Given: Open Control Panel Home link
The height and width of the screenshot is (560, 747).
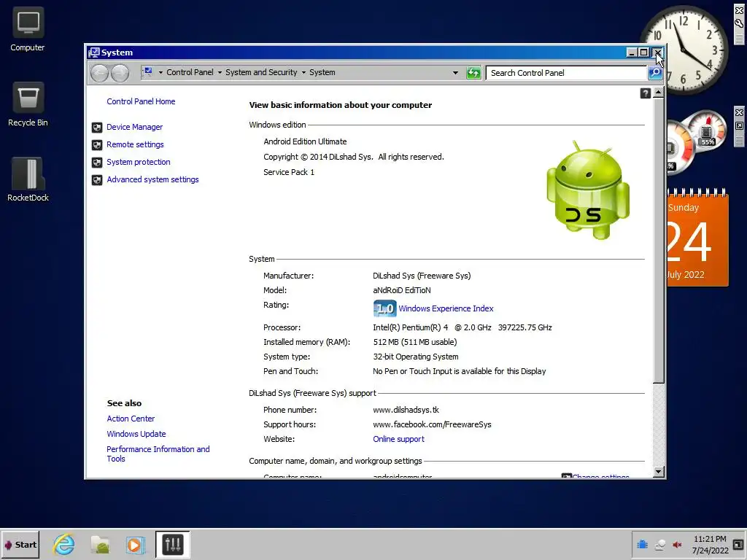Looking at the screenshot, I should (x=141, y=101).
